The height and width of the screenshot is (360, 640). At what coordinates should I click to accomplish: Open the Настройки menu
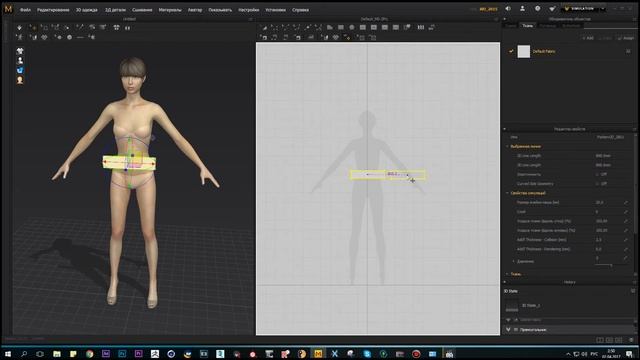249,10
